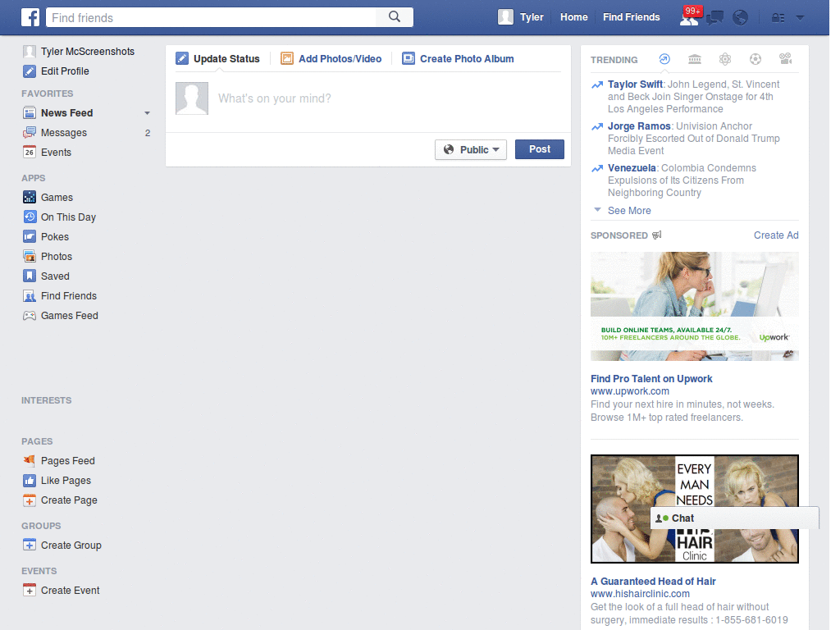Select the Create Photo Album tab
Viewport: 840px width, 630px height.
point(458,59)
